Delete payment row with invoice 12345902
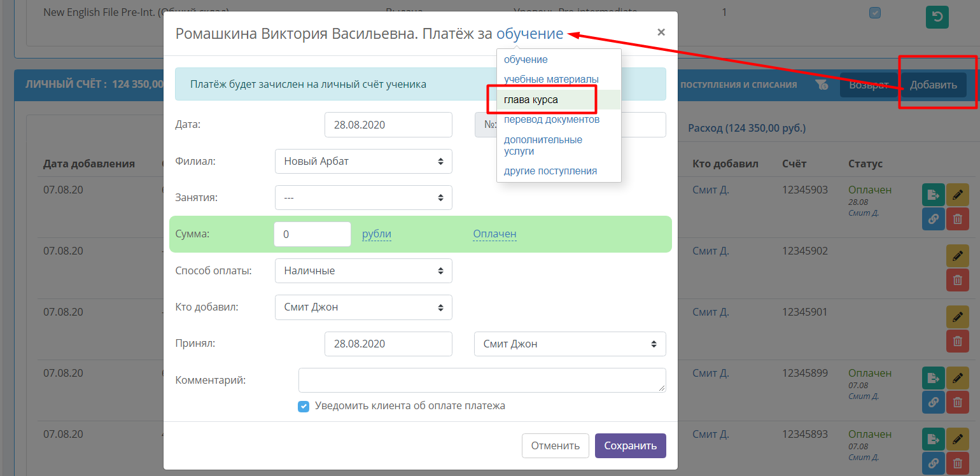The height and width of the screenshot is (476, 980). point(958,280)
